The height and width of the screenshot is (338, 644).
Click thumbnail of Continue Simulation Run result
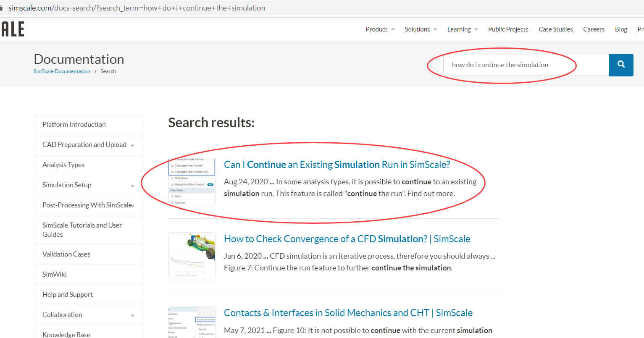pyautogui.click(x=192, y=182)
